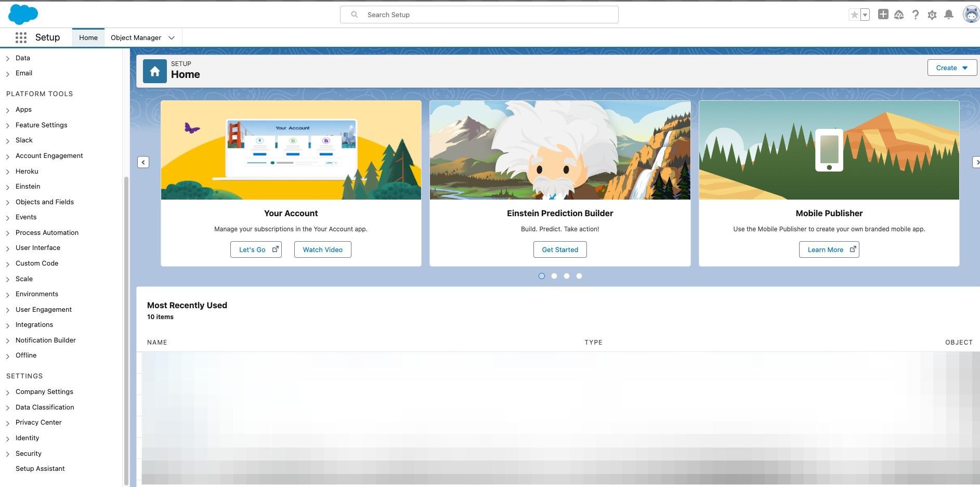Expand the Feature Settings node

[8, 125]
